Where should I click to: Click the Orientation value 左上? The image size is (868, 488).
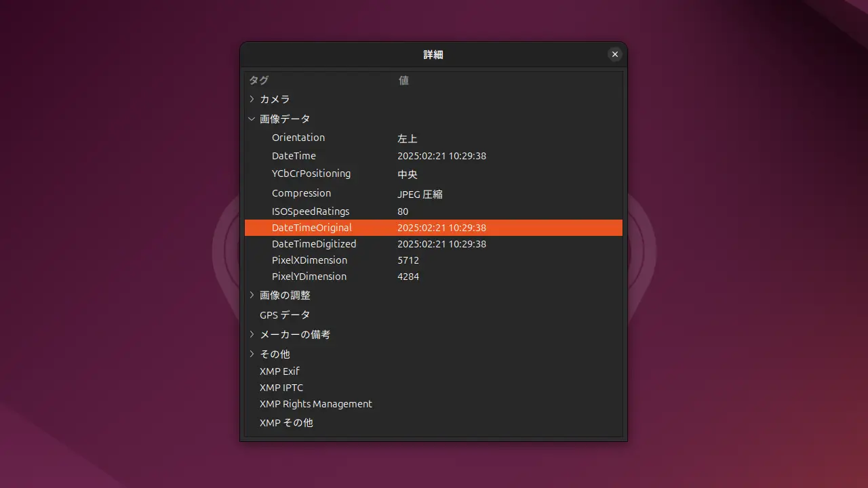[x=408, y=138]
